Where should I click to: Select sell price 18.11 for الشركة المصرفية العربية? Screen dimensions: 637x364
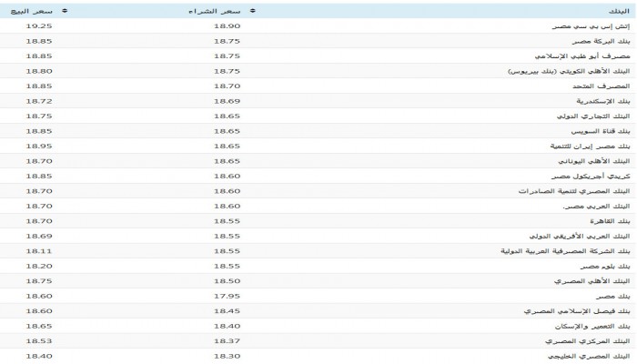point(39,251)
